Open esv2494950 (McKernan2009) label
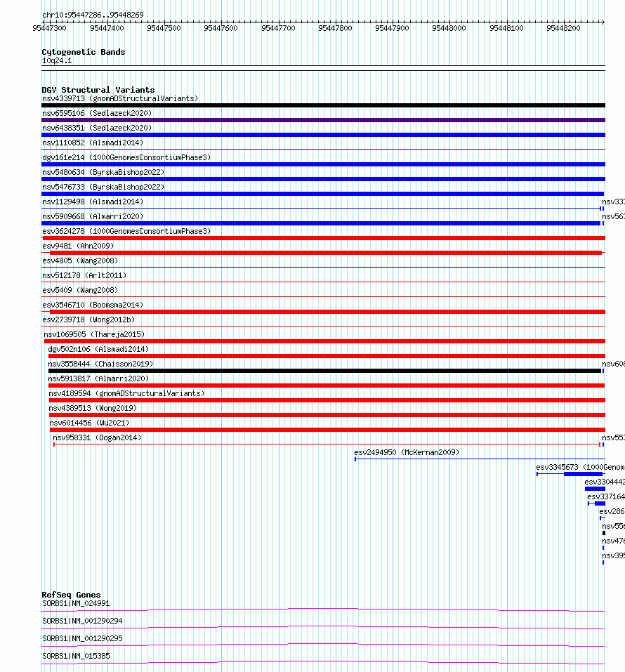This screenshot has height=672, width=625. pos(407,453)
